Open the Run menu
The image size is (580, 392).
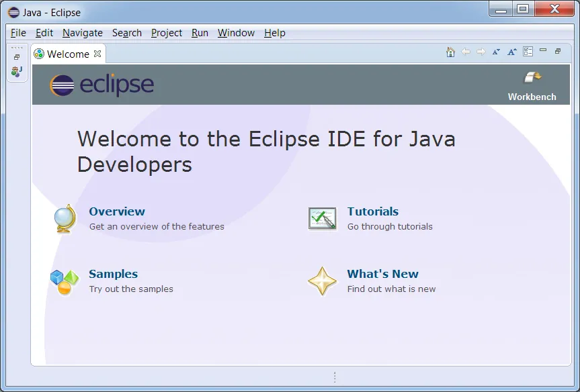200,33
